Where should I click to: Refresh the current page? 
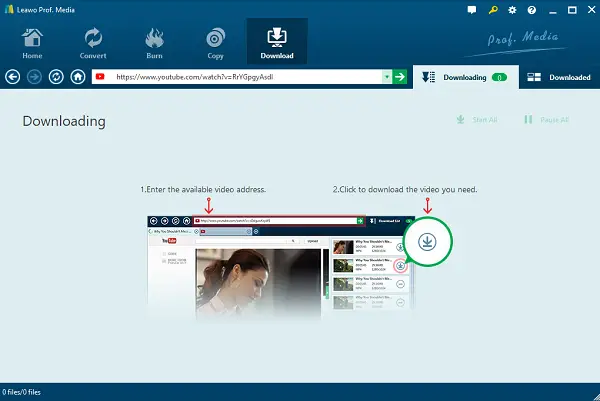[x=56, y=77]
